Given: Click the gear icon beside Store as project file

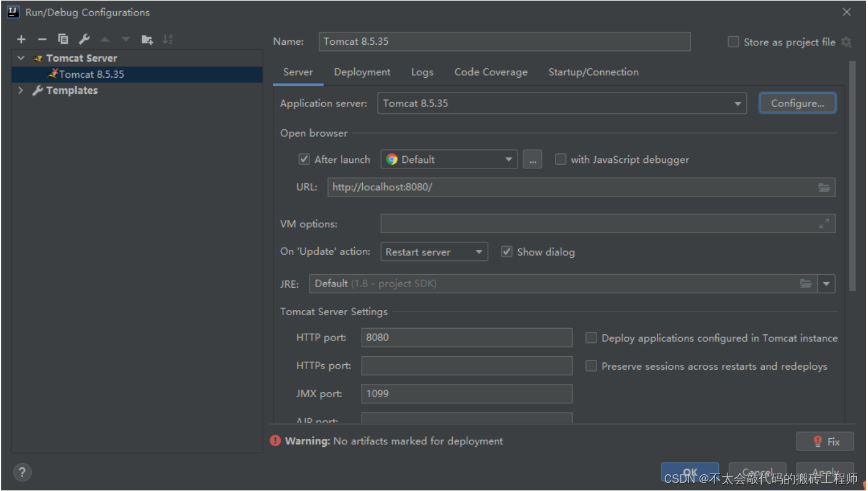Looking at the screenshot, I should [846, 42].
